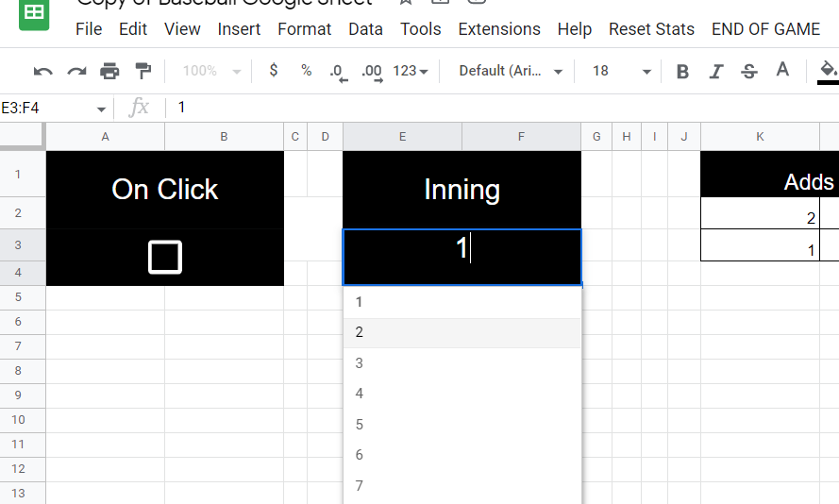Choose inning 5 from dropdown list
839x504 pixels.
click(462, 425)
